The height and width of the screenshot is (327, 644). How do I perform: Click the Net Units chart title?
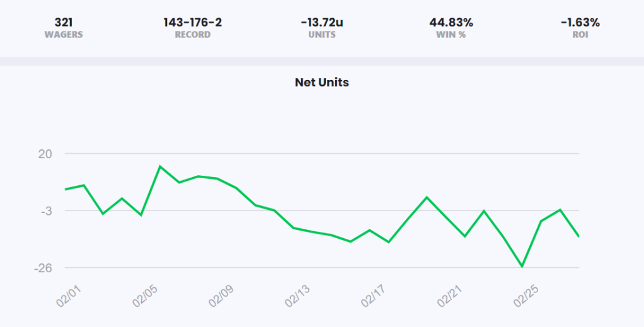321,83
